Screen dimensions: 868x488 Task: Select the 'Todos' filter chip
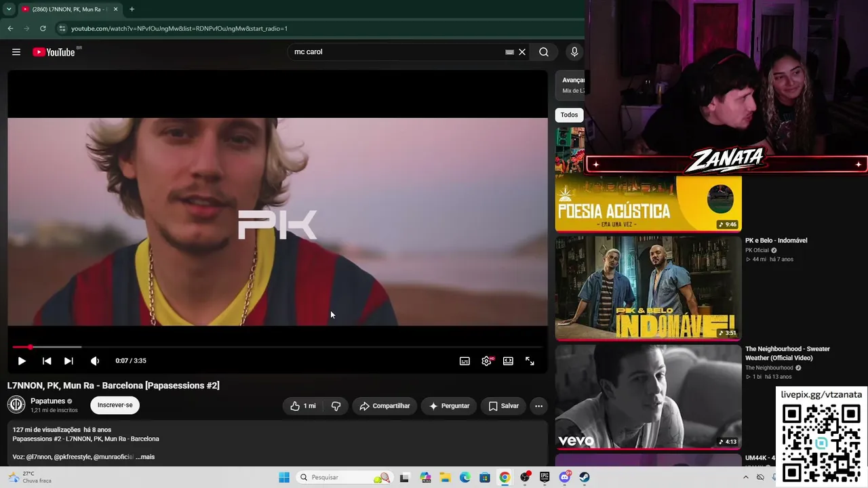click(x=570, y=115)
